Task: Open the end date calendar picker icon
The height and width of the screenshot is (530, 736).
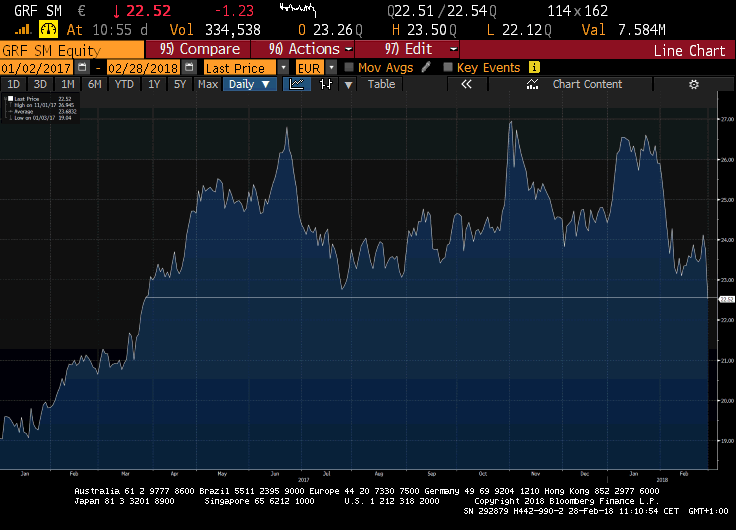Action: 189,67
